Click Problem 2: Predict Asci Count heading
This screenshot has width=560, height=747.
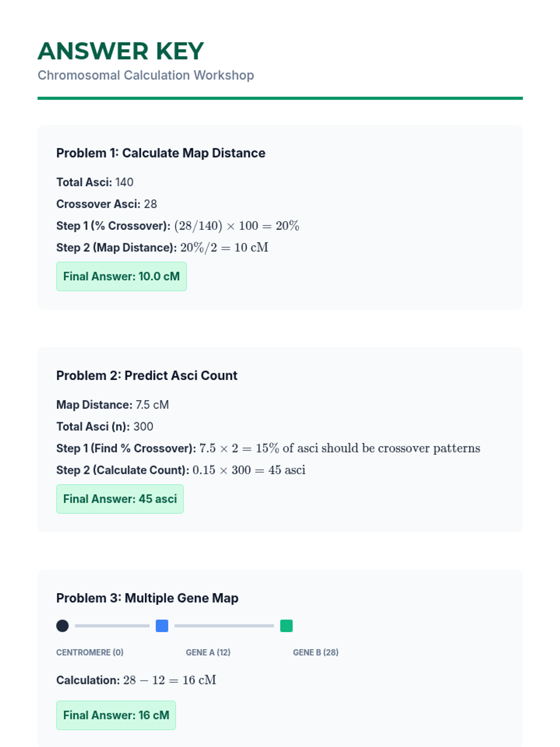click(147, 376)
